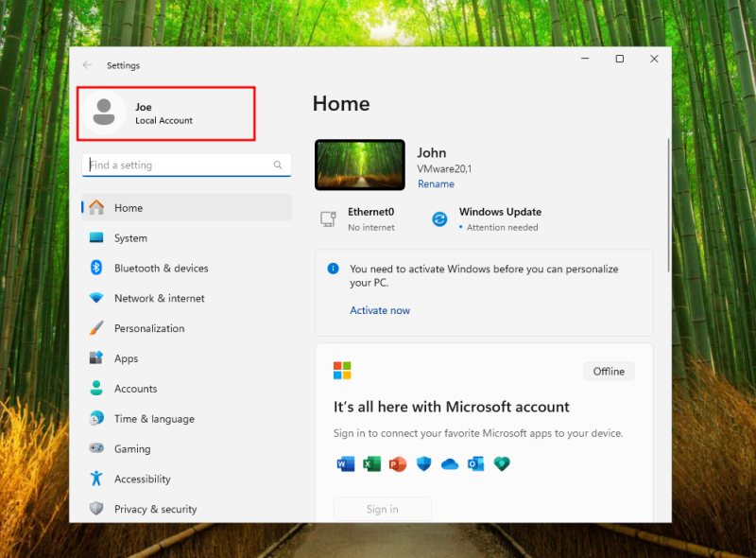Click the Offline status badge
This screenshot has width=756, height=558.
pos(609,372)
